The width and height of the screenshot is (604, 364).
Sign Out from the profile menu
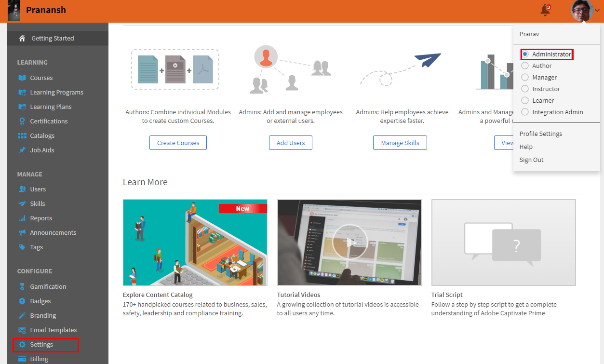pos(531,160)
